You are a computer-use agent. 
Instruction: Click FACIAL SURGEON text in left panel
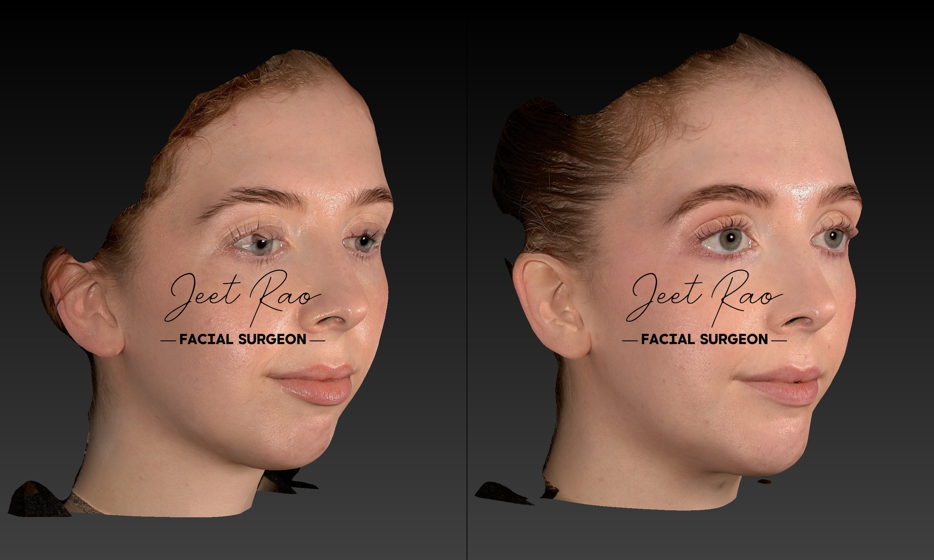click(243, 339)
